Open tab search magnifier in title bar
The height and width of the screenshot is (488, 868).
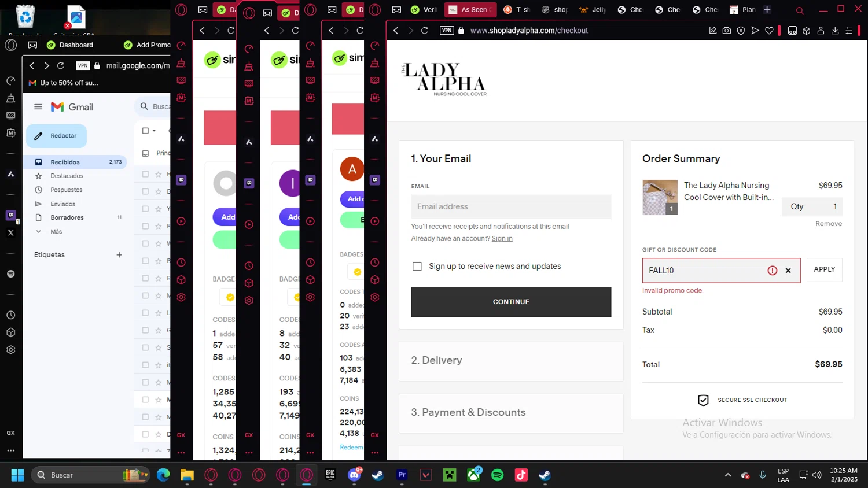(800, 10)
